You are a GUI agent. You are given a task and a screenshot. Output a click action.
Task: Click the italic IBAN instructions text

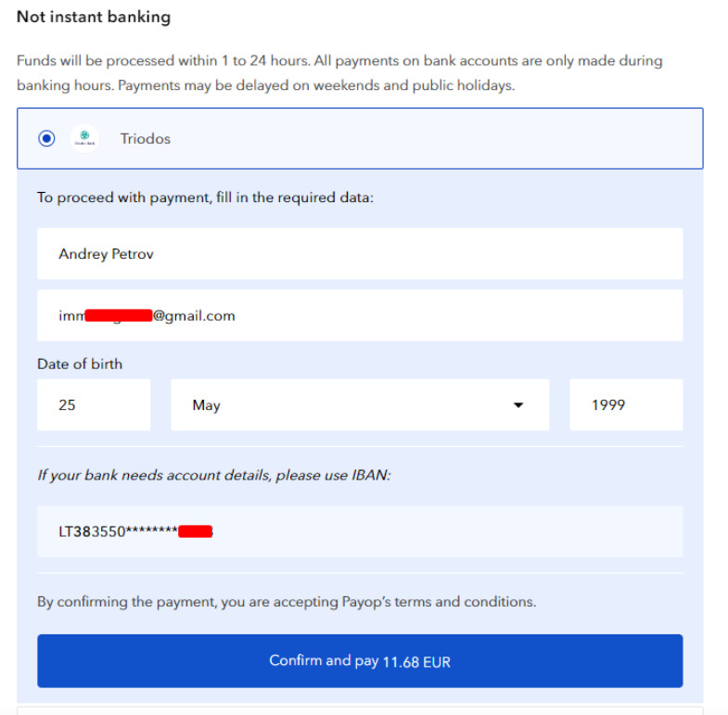[x=214, y=476]
